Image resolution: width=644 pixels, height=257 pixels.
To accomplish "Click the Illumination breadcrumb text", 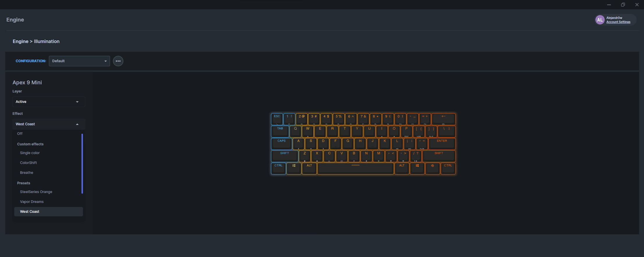I will click(47, 41).
